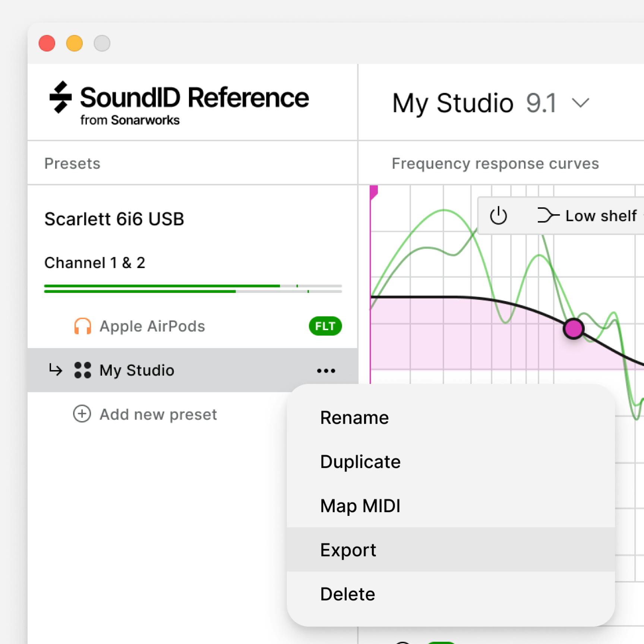
Task: Open the Low shelf filter type dropdown
Action: point(601,216)
